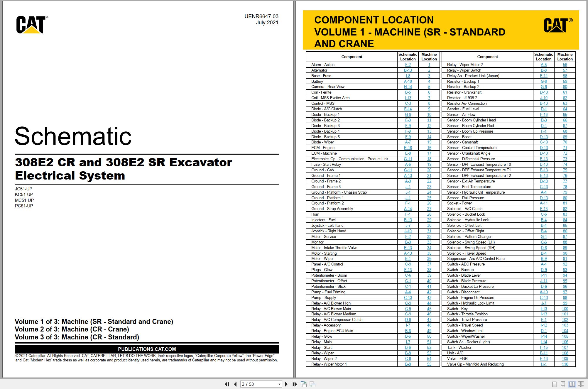Open machine location 55 for Relay - Wiper Motor 1
The height and width of the screenshot is (389, 588).
429,364
